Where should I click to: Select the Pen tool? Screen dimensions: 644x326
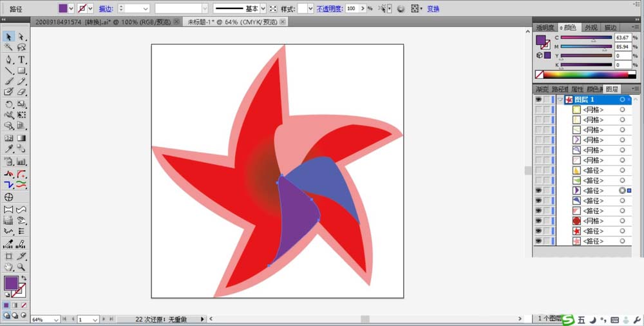8,60
